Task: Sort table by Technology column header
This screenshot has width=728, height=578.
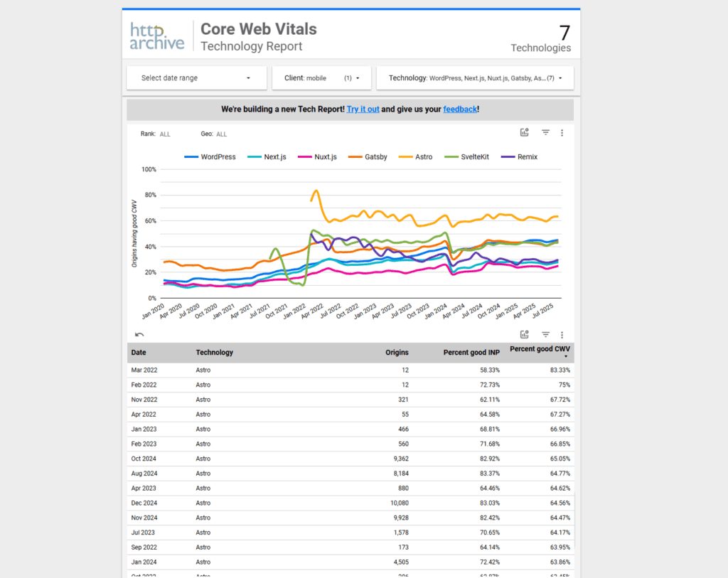Action: (215, 353)
